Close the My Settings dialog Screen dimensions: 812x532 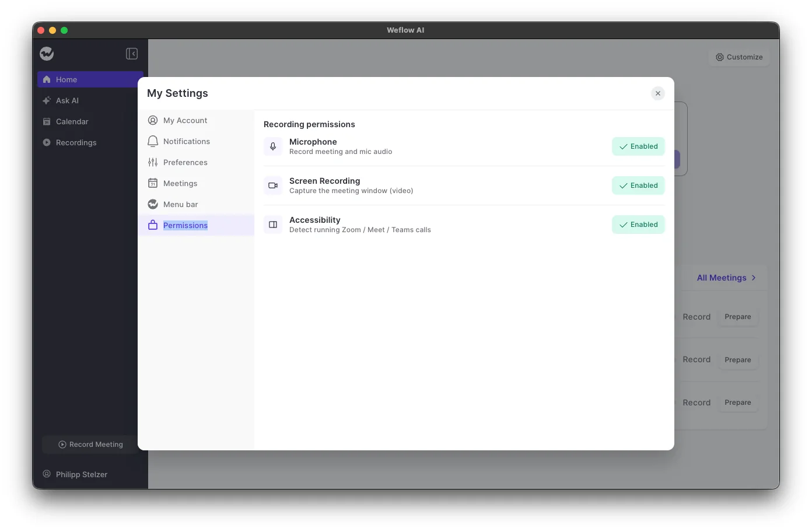pyautogui.click(x=658, y=93)
